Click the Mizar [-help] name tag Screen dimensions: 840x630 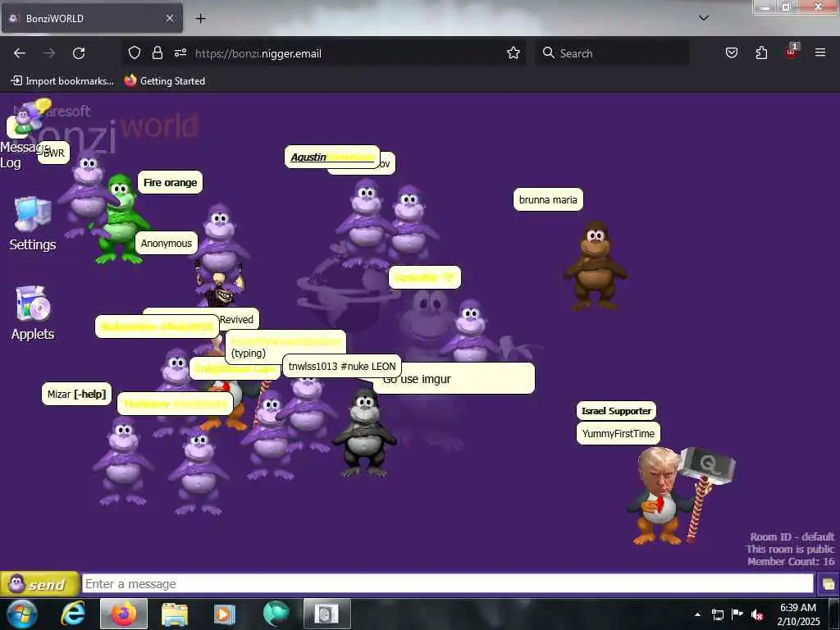(x=76, y=395)
